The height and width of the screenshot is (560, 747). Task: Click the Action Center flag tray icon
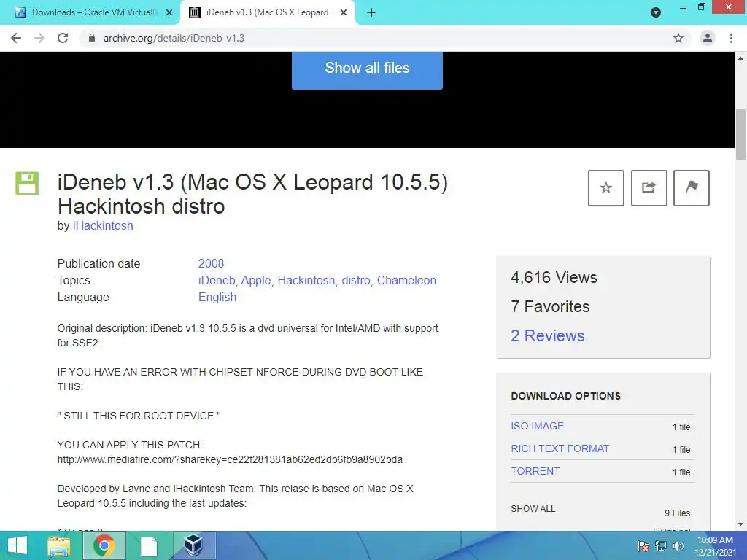tap(643, 546)
